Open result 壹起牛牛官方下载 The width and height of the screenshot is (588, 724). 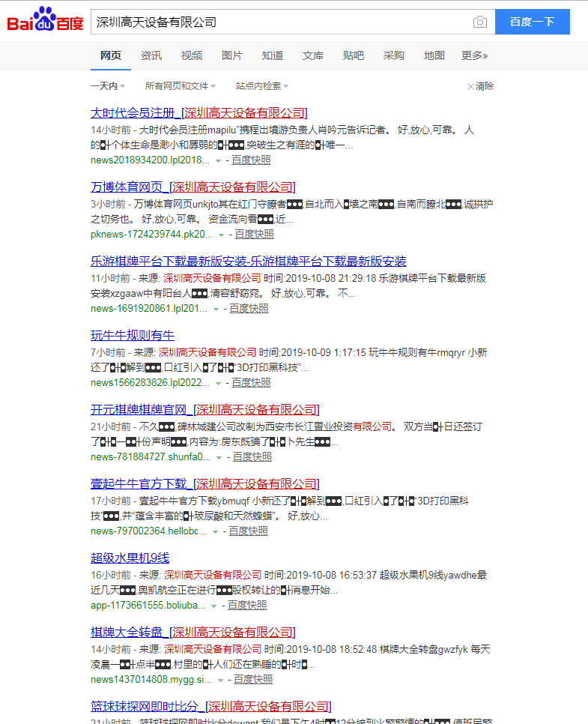click(x=205, y=484)
